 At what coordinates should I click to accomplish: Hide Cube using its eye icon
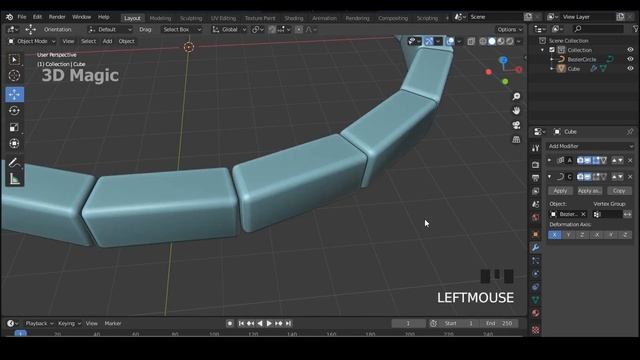pyautogui.click(x=630, y=69)
